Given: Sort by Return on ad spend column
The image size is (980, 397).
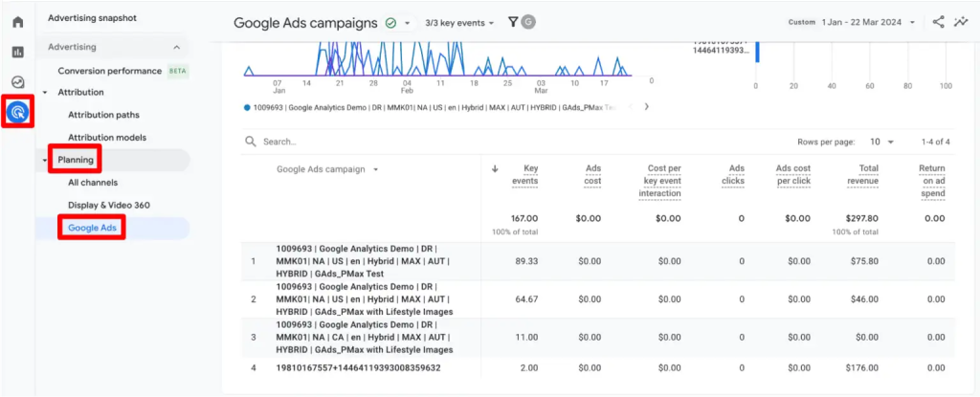Looking at the screenshot, I should [x=931, y=182].
